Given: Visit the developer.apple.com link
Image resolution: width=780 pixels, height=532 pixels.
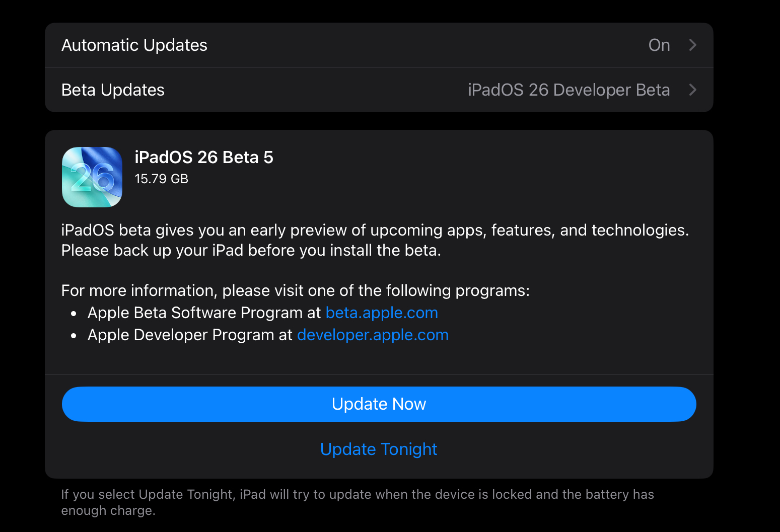Looking at the screenshot, I should 373,335.
